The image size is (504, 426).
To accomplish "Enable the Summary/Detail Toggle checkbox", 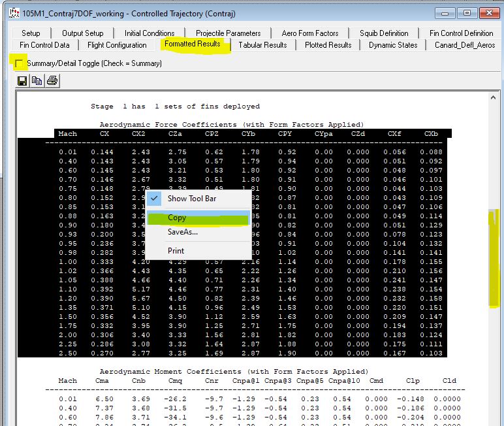I will click(20, 63).
